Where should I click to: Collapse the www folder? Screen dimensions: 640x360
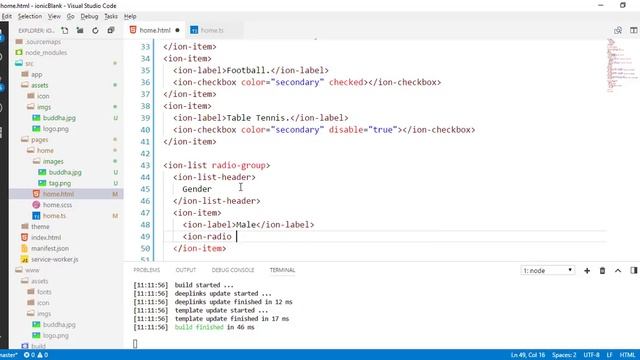tap(32, 270)
